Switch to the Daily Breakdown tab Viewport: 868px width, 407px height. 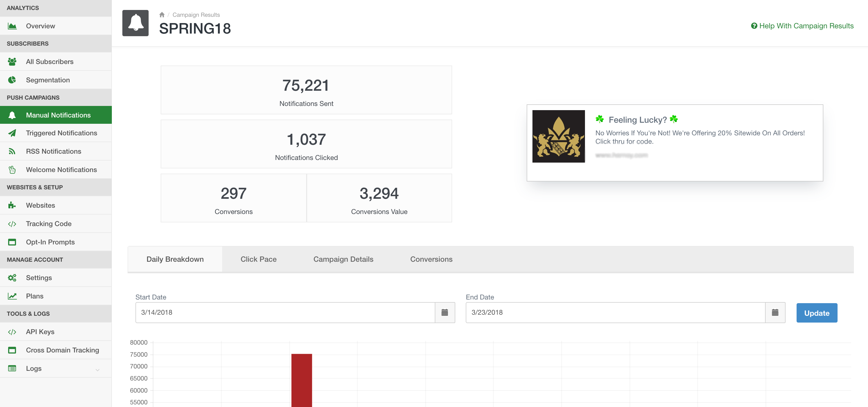(175, 259)
